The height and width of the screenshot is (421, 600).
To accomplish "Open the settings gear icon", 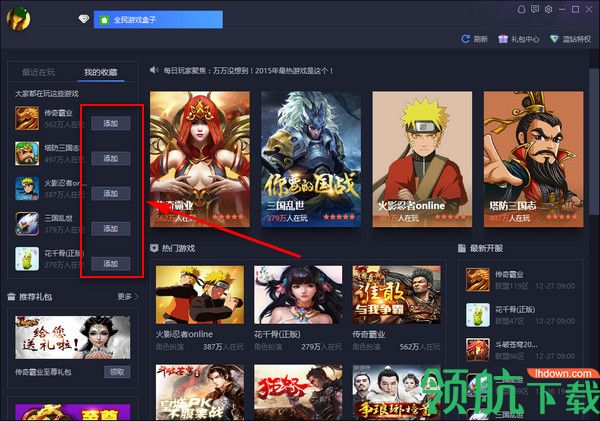I will point(548,10).
